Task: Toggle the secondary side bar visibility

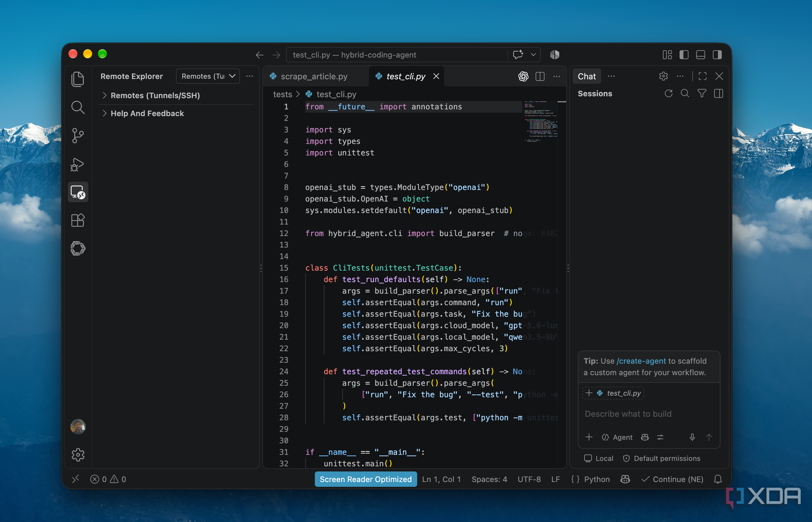Action: pos(717,55)
